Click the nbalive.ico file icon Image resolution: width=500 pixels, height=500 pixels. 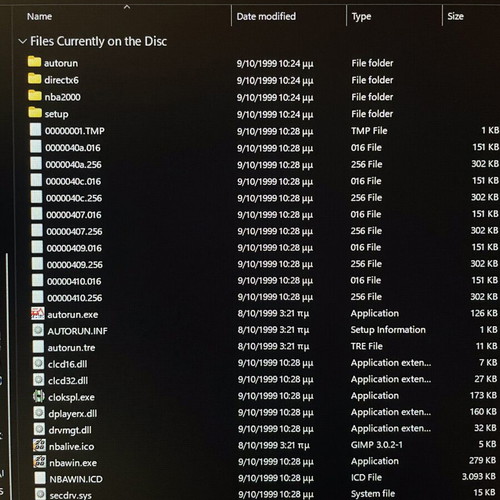click(x=39, y=445)
